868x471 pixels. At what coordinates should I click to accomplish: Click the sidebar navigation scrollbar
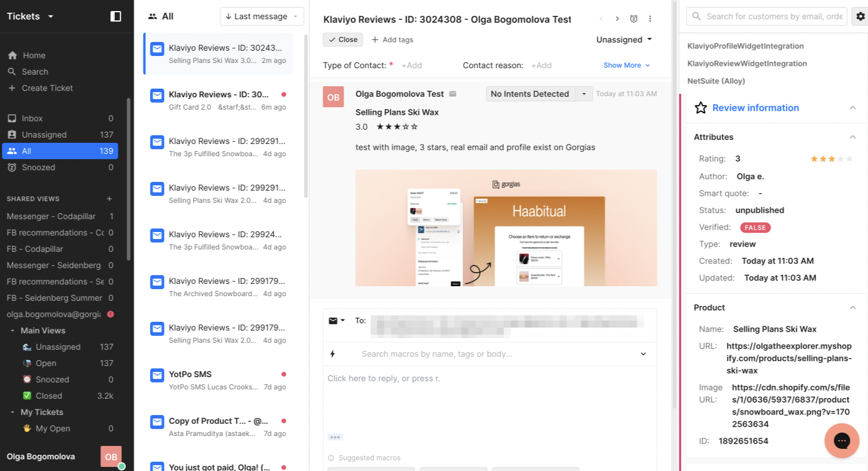point(129,179)
